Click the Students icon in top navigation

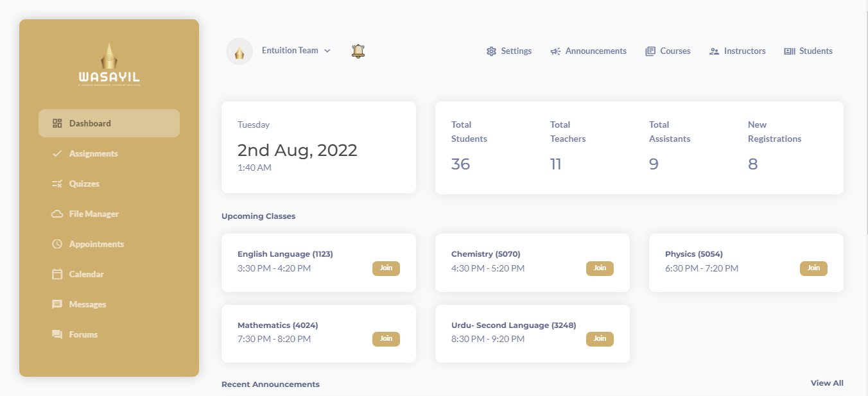pyautogui.click(x=790, y=51)
